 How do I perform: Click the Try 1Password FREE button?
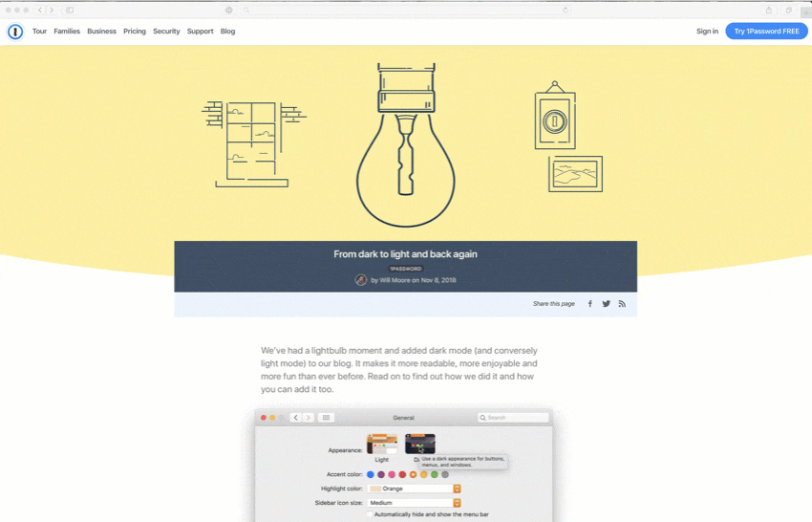tap(766, 32)
